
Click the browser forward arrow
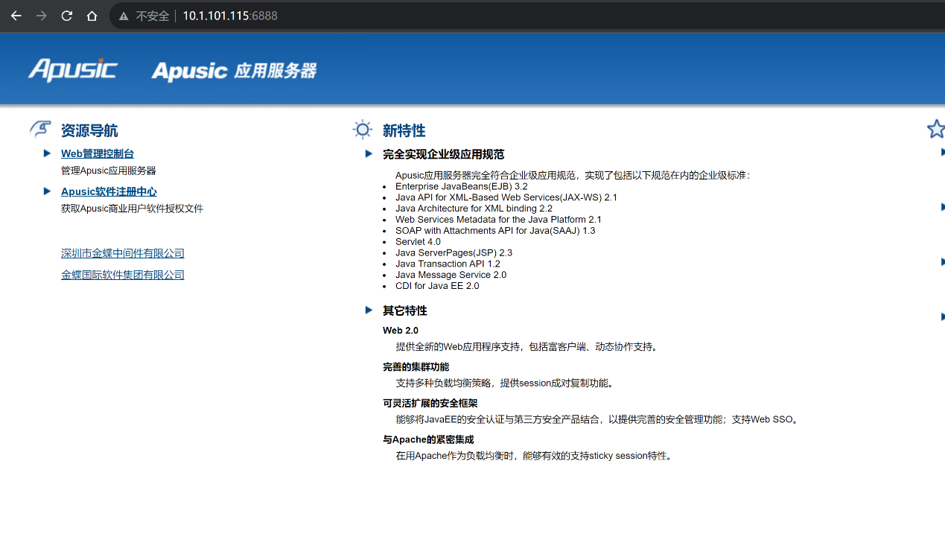tap(41, 16)
